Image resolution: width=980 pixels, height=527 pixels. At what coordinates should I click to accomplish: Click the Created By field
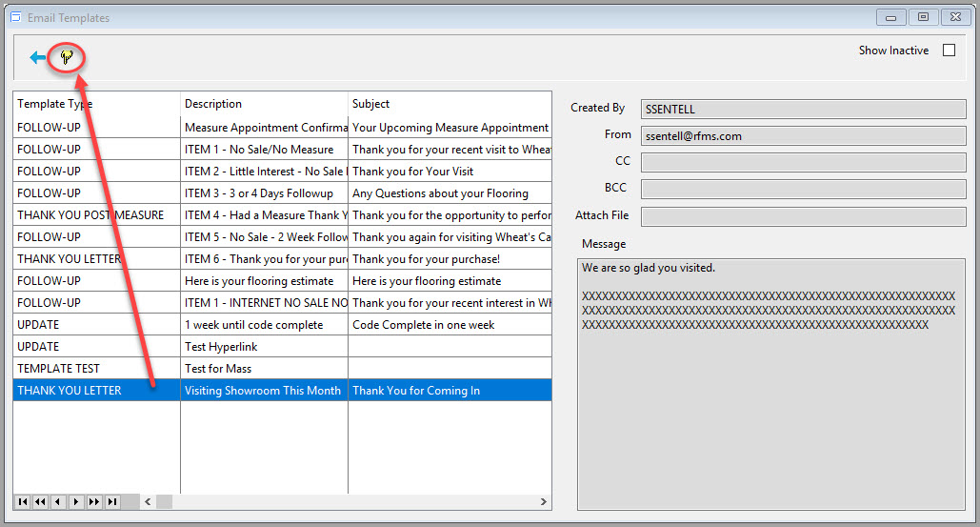point(803,109)
